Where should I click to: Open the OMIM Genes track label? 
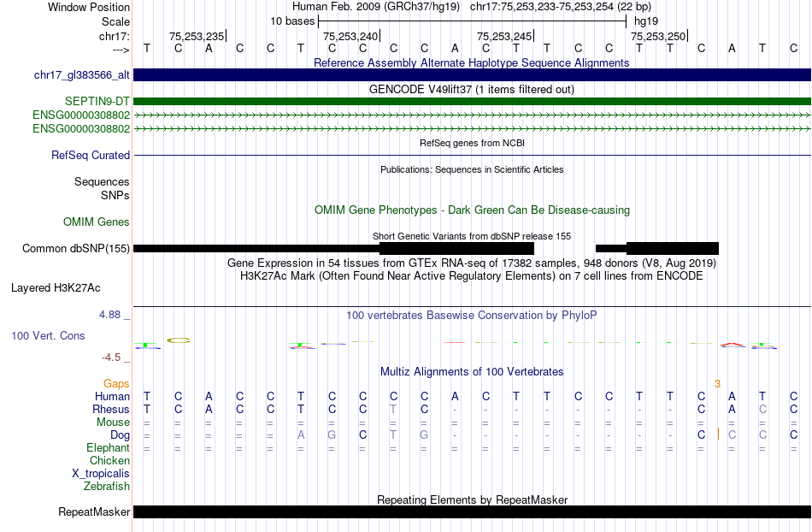tap(97, 222)
